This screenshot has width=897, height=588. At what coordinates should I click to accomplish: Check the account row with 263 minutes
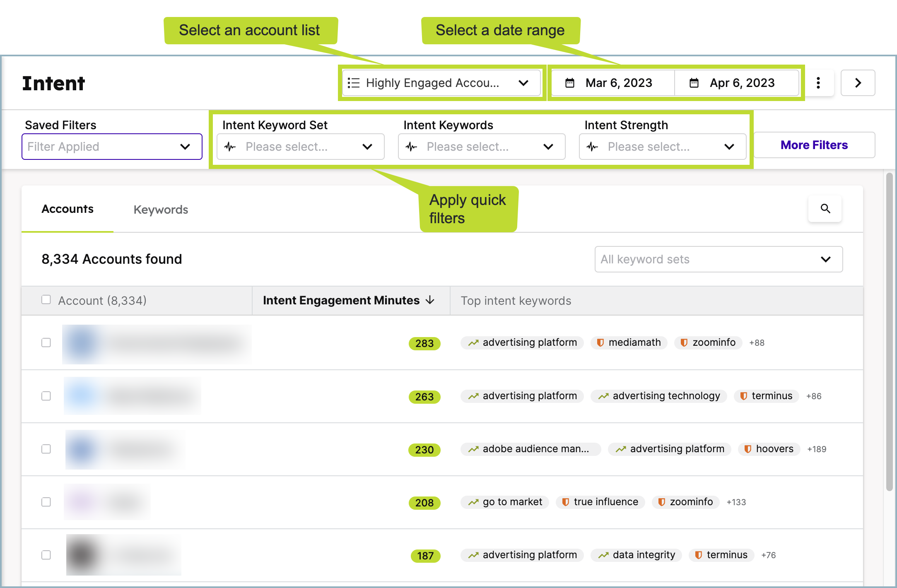(46, 396)
